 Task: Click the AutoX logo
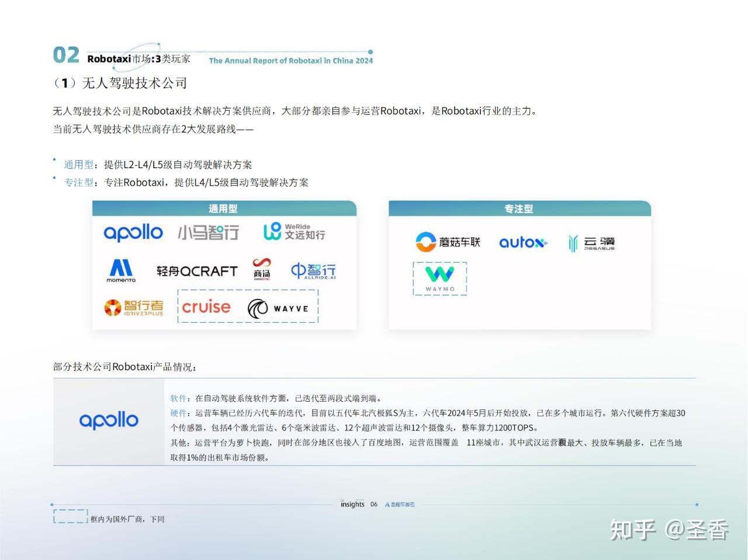click(523, 243)
